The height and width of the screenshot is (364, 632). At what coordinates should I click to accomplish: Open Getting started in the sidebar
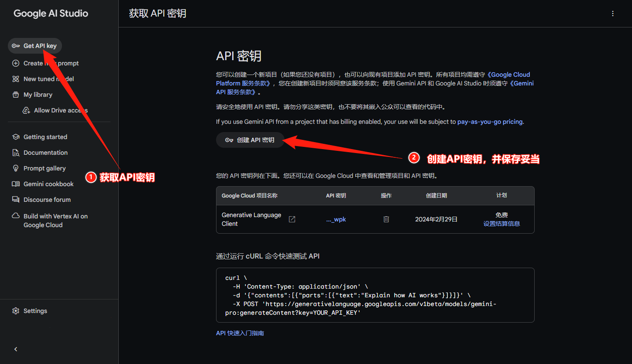(x=45, y=137)
